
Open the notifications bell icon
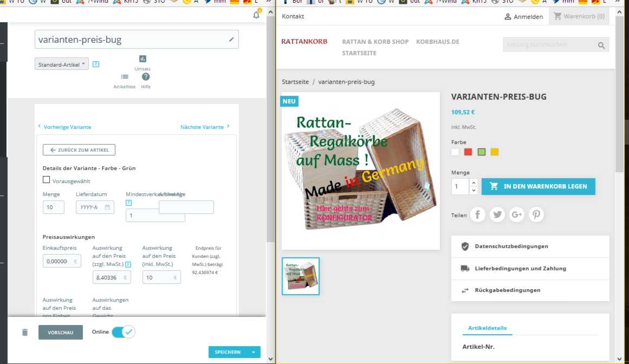(x=256, y=15)
